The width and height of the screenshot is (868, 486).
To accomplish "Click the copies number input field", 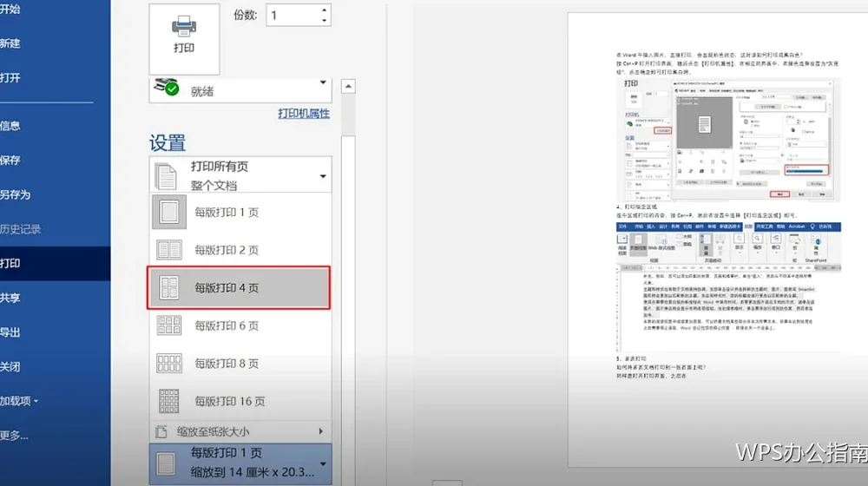I will point(293,16).
